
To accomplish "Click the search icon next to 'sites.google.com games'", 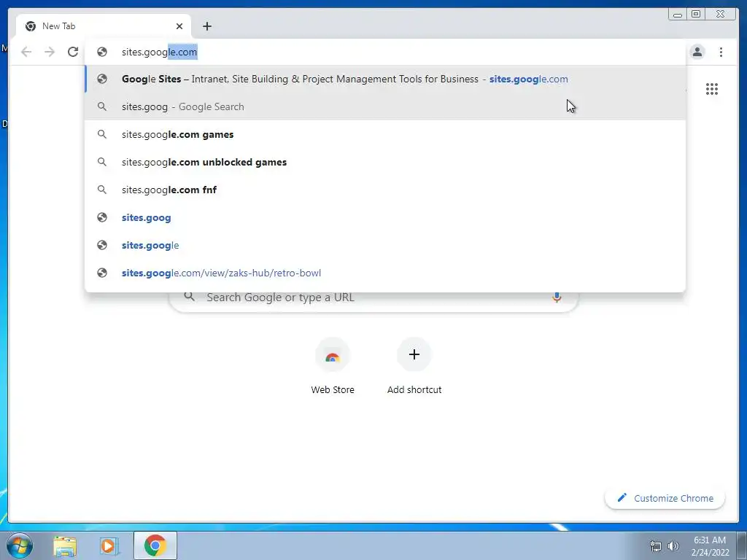I will [102, 134].
